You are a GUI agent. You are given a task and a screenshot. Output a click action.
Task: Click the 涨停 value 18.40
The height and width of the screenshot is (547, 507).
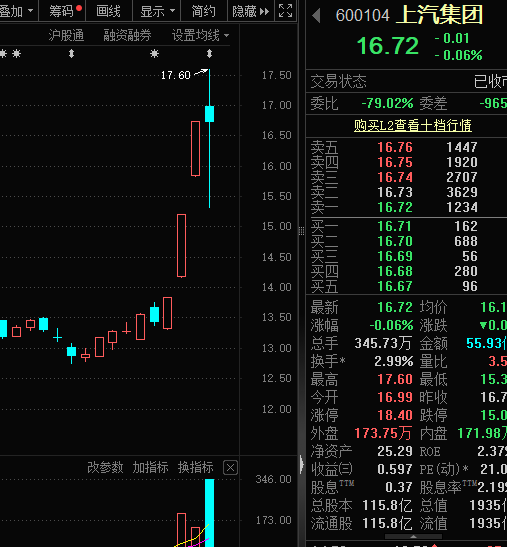tap(395, 415)
